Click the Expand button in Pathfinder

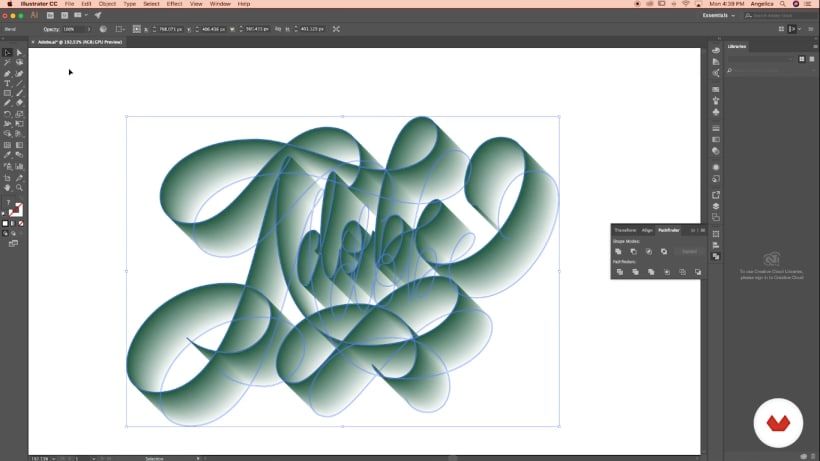[689, 251]
